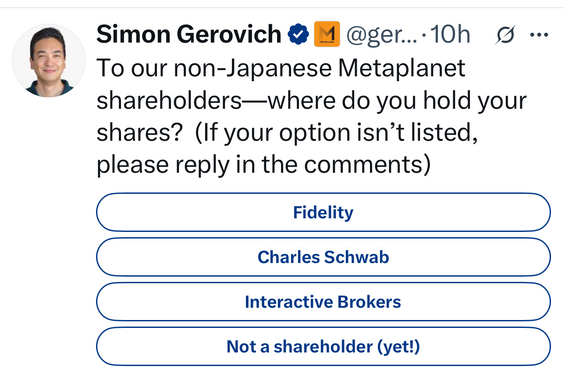Open the 10h post timestamp
The height and width of the screenshot is (380, 563).
(450, 34)
